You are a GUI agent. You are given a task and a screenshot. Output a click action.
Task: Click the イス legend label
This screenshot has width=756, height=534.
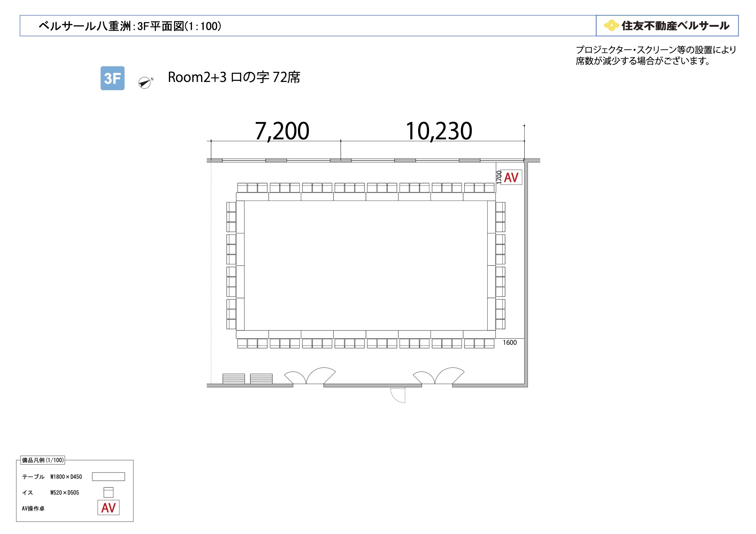[28, 492]
